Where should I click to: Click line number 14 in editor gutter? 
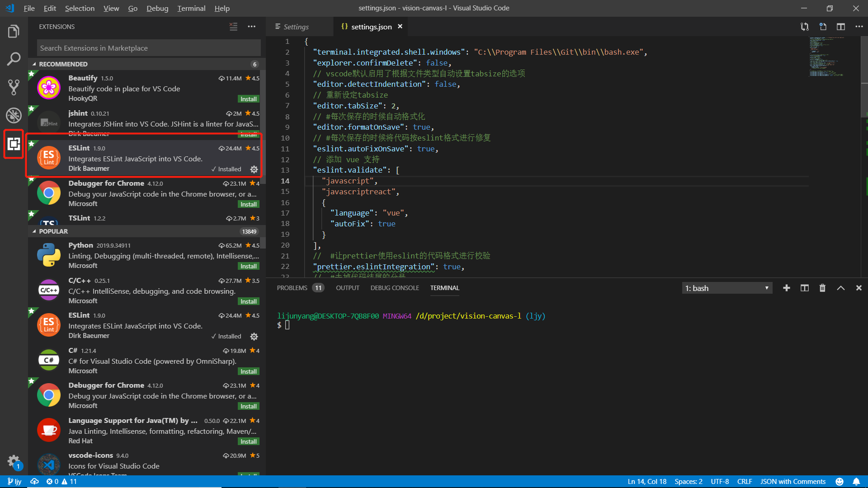[285, 181]
